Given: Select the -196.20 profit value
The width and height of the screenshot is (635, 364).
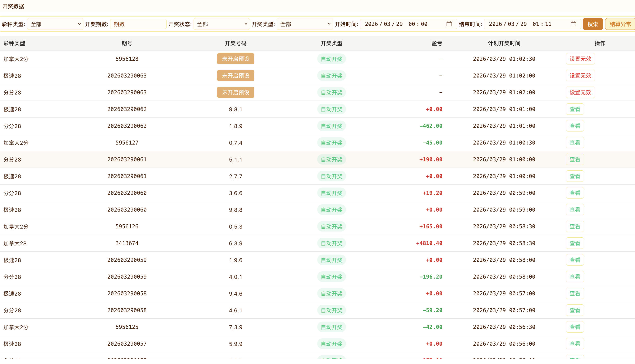Looking at the screenshot, I should [x=431, y=276].
